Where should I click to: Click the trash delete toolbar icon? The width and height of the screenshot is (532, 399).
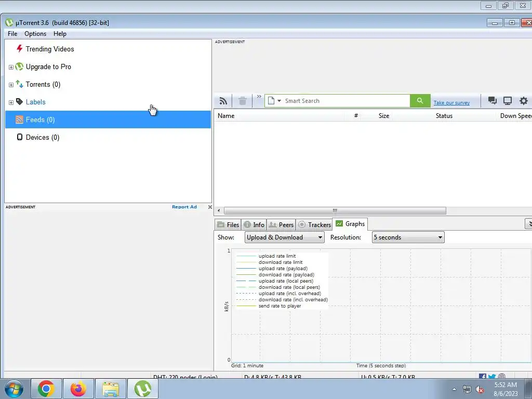tap(242, 101)
